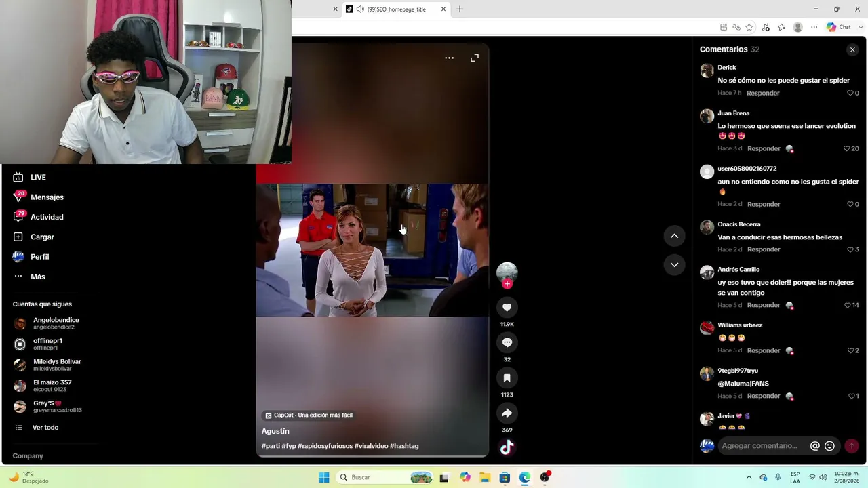Go to previous video with up arrow
The width and height of the screenshot is (868, 488).
(x=674, y=236)
